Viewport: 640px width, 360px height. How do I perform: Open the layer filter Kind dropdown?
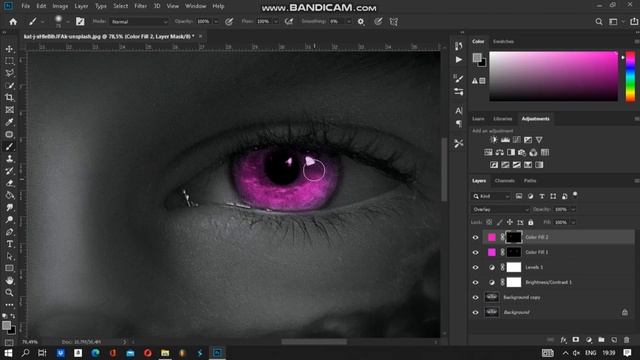click(x=491, y=196)
